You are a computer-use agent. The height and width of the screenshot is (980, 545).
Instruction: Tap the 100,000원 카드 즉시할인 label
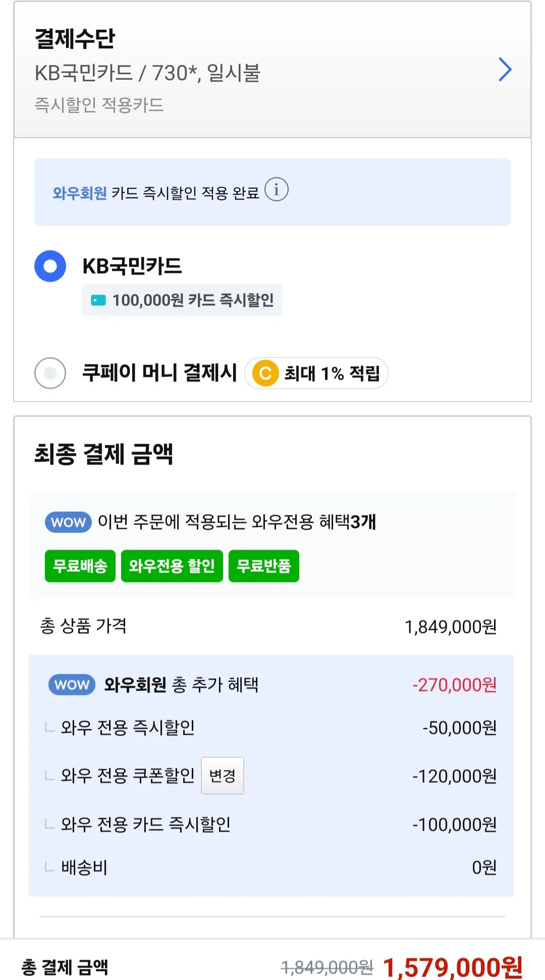(x=192, y=301)
